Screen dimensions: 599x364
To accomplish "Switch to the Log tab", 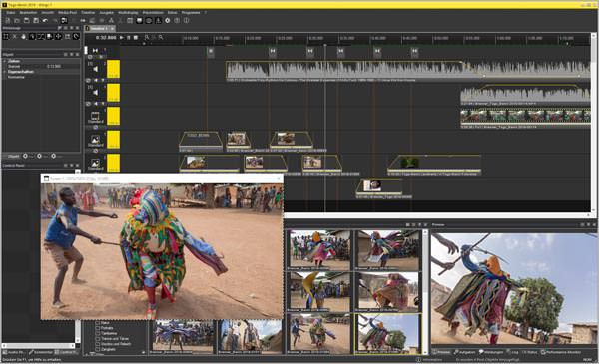I will click(512, 352).
